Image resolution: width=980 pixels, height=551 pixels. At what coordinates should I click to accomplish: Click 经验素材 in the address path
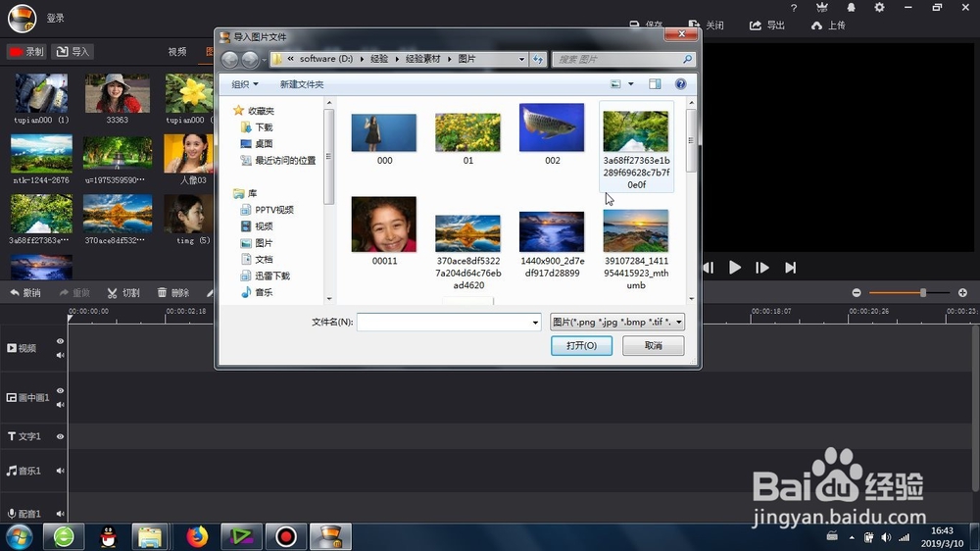tap(422, 59)
